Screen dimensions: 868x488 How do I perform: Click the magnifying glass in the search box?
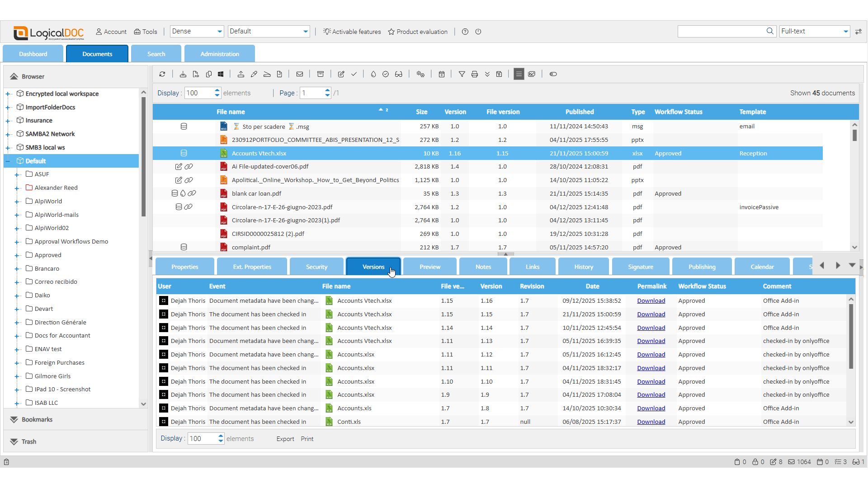tap(770, 31)
